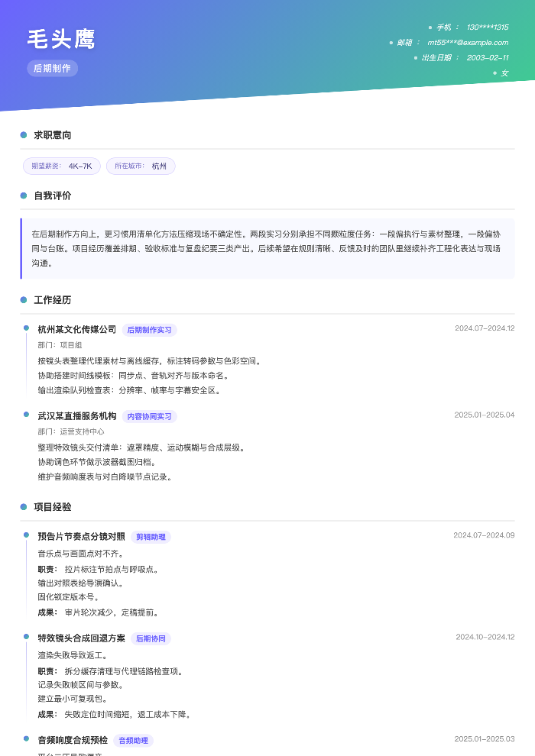Click project title 预告片节奏点分镜对照
Screen dimensions: 535x756
pos(82,537)
